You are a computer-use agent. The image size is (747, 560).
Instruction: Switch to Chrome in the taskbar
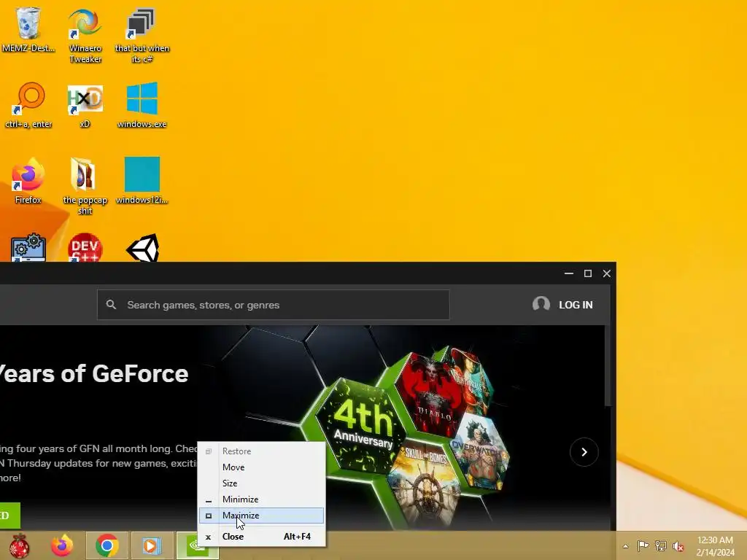[107, 545]
